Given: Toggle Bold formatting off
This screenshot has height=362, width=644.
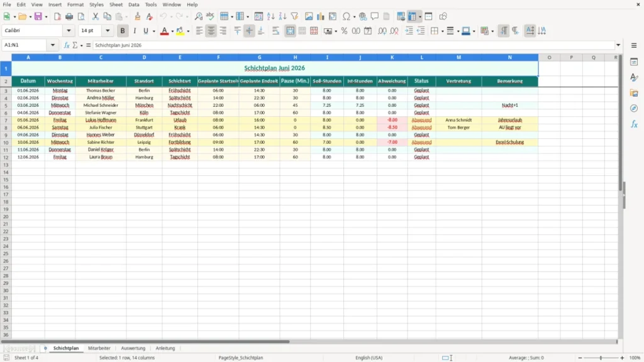Looking at the screenshot, I should point(123,31).
